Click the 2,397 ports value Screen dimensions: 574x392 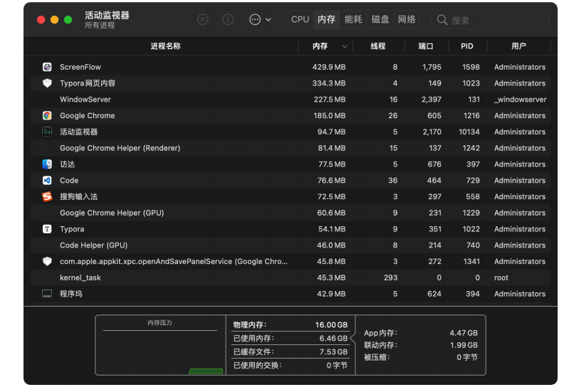pos(432,100)
